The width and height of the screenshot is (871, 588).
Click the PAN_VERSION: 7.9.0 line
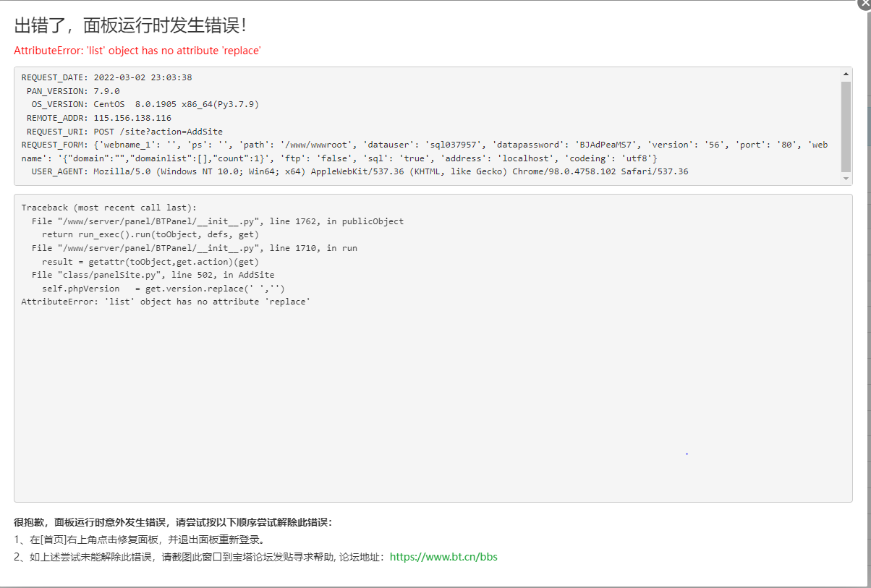click(73, 91)
